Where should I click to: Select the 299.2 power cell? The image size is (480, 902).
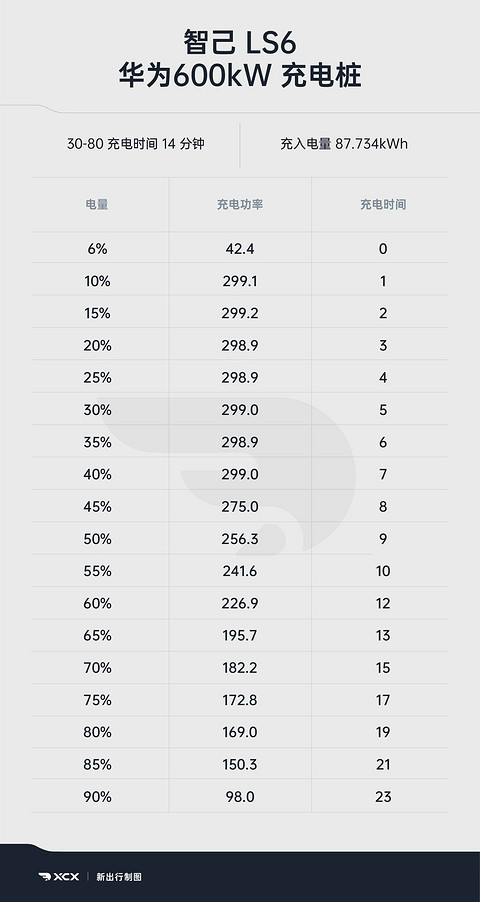[x=240, y=314]
